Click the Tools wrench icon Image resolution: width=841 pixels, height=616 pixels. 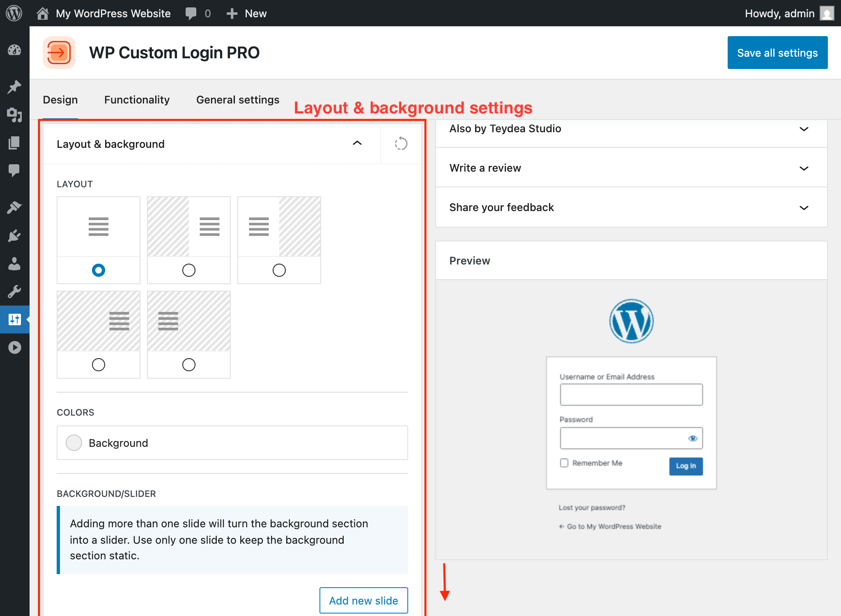(14, 292)
